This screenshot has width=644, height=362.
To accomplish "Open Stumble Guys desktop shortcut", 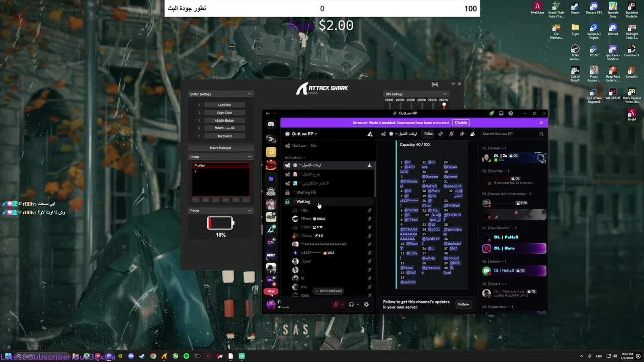I will click(613, 10).
